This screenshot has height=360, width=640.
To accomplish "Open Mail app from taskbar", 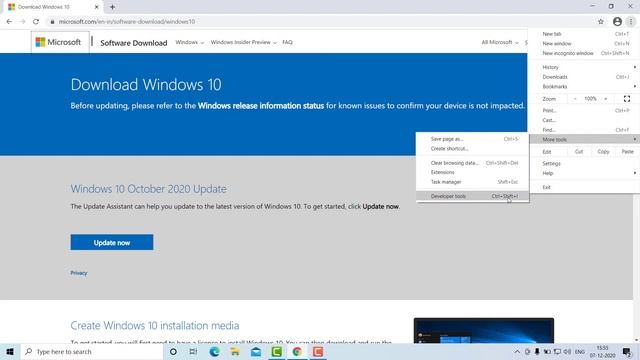I will tap(256, 351).
